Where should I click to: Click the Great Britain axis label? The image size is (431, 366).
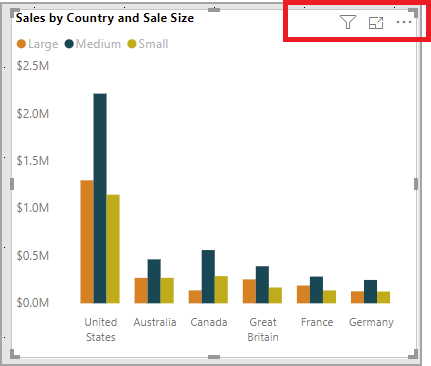263,330
